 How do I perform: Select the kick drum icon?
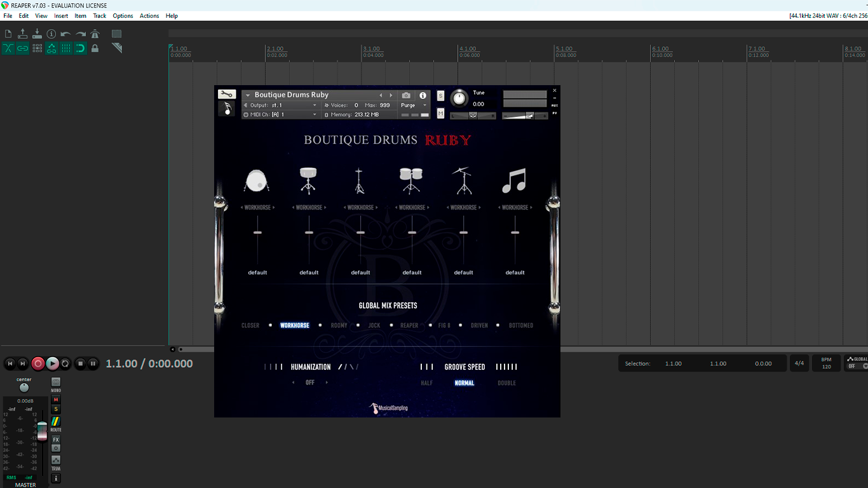pos(257,181)
